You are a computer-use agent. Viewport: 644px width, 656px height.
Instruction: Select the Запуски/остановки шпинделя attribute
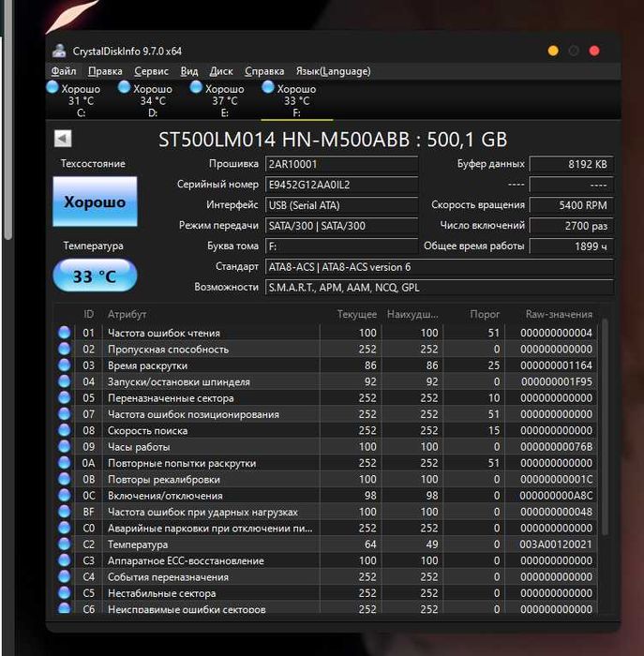(179, 382)
